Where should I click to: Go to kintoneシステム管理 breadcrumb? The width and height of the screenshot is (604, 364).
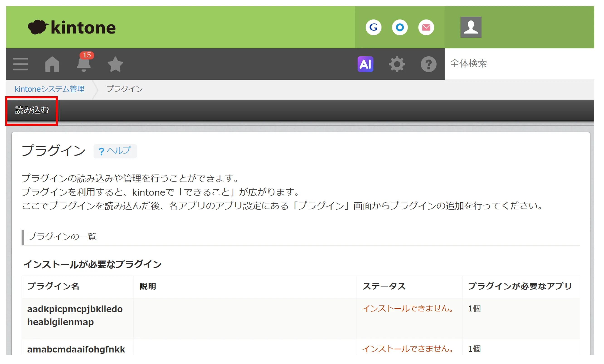click(49, 89)
